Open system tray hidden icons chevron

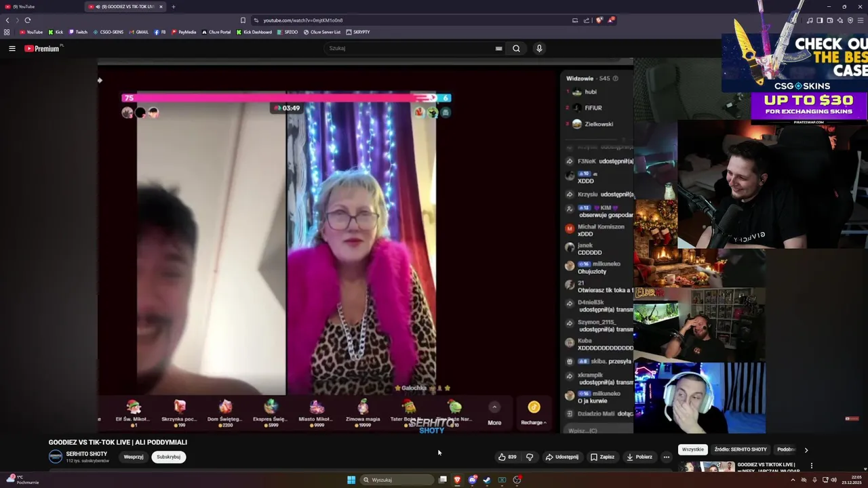pyautogui.click(x=793, y=480)
